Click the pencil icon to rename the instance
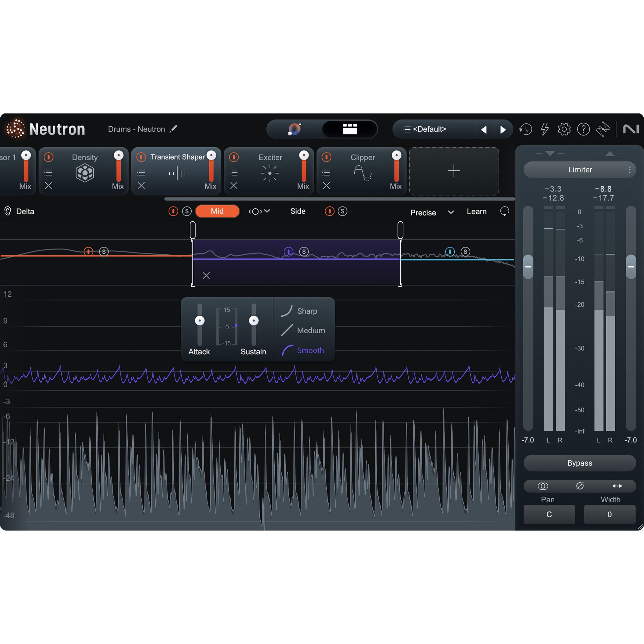644x644 pixels. [x=173, y=129]
